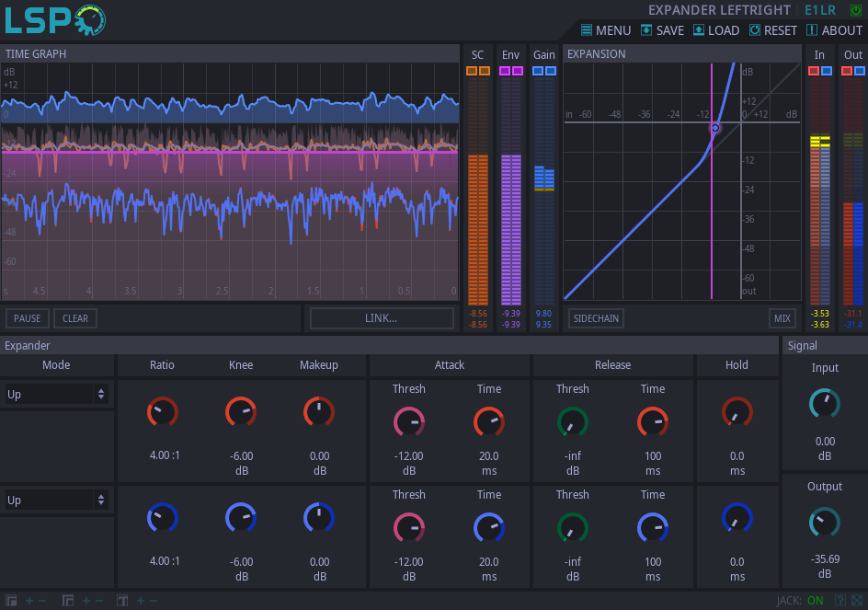Toggle the first orange SC meter square
Screen dimensions: 868x610
point(471,71)
